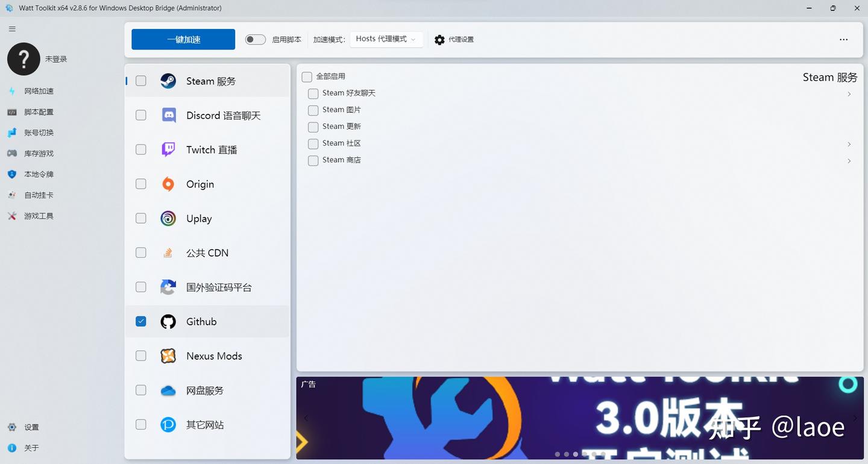Open 账号切换 in the sidebar
868x464 pixels.
point(39,133)
